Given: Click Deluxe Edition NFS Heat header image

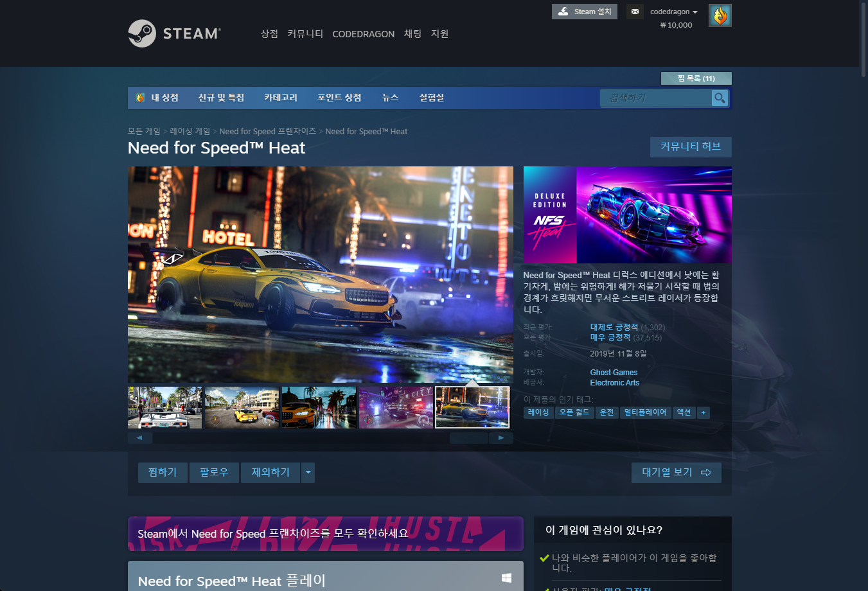Looking at the screenshot, I should coord(628,215).
